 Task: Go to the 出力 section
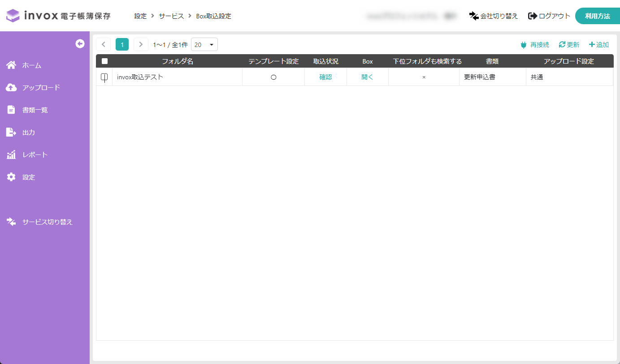28,132
